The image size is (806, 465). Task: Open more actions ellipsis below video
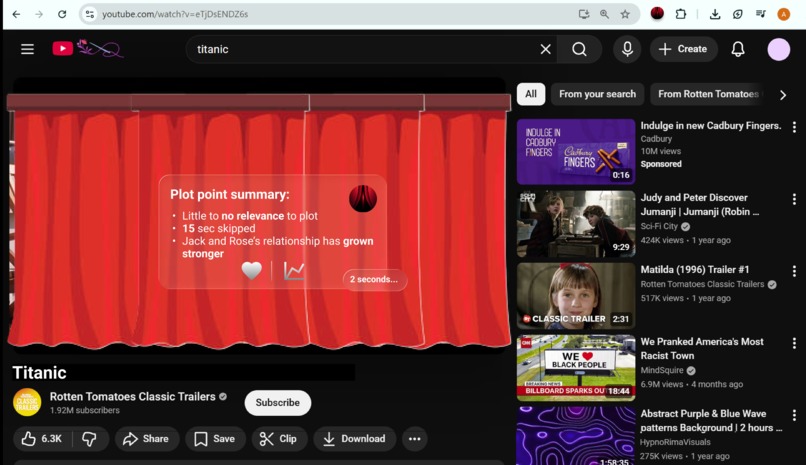tap(414, 439)
